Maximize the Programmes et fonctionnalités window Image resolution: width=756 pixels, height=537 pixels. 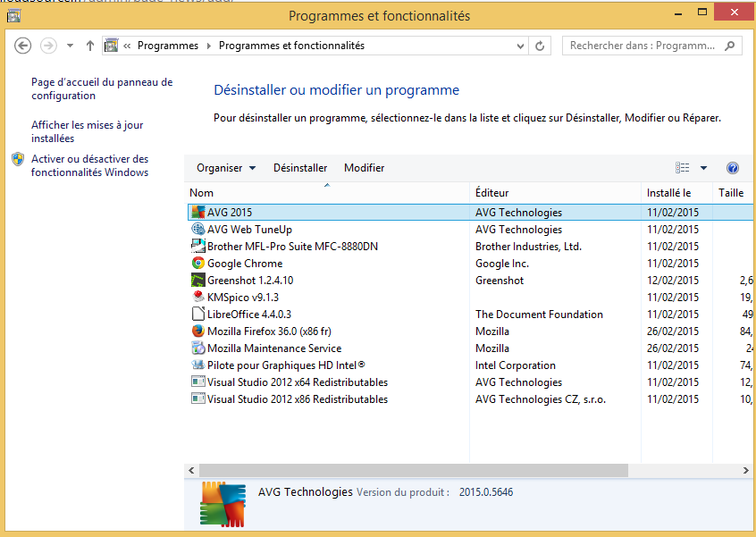(702, 13)
